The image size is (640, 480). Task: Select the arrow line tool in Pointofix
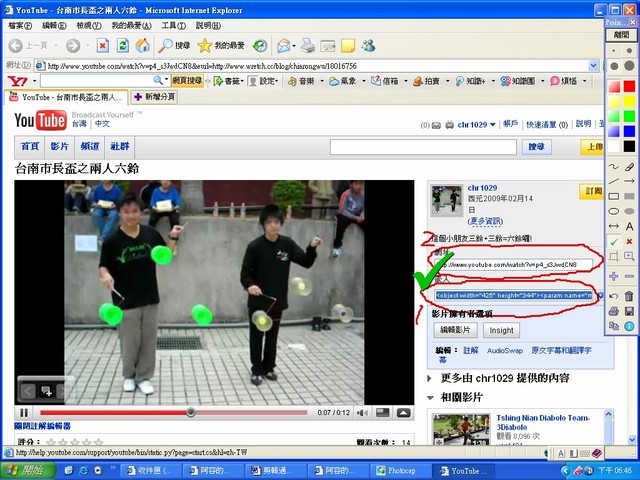(629, 181)
